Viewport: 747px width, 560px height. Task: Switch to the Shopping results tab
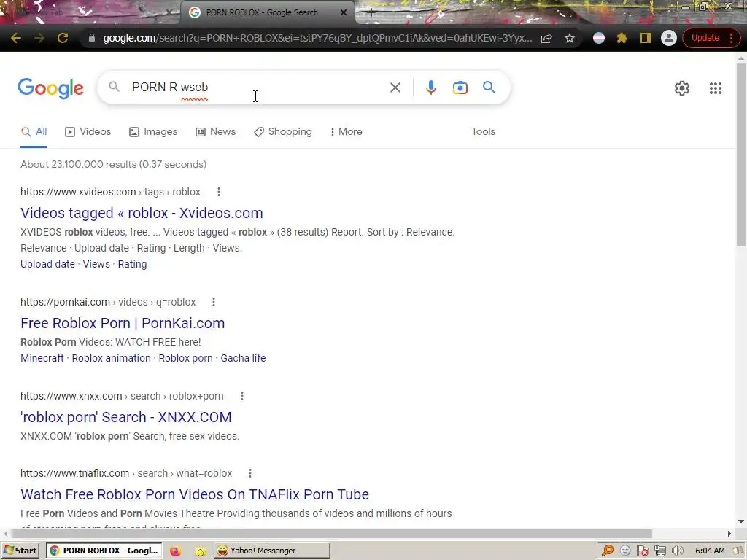click(283, 132)
